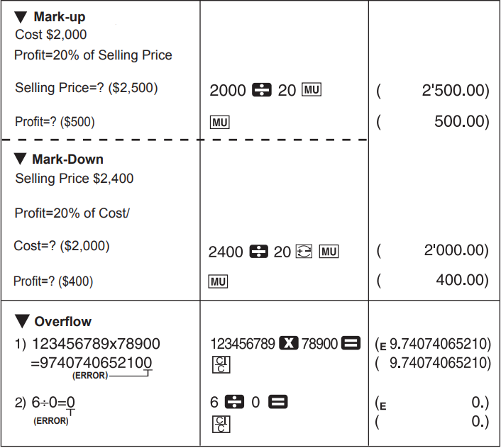Screen dimensions: 501x448
Task: Click the sign-change key after 2400 ÷ 20
Action: [303, 252]
